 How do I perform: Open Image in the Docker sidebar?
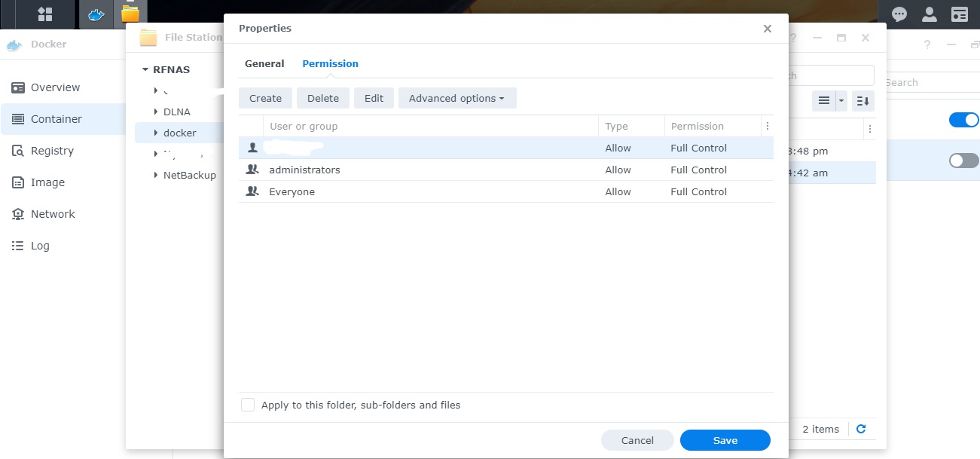tap(63, 182)
